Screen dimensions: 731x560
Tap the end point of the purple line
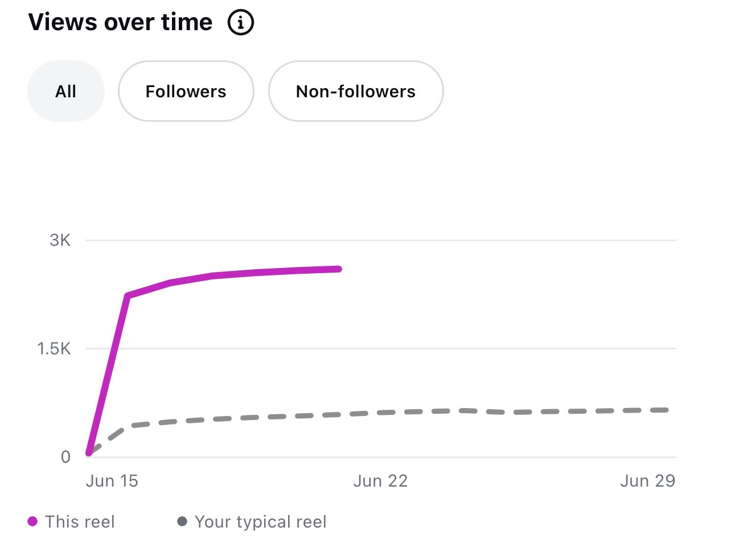click(x=339, y=269)
